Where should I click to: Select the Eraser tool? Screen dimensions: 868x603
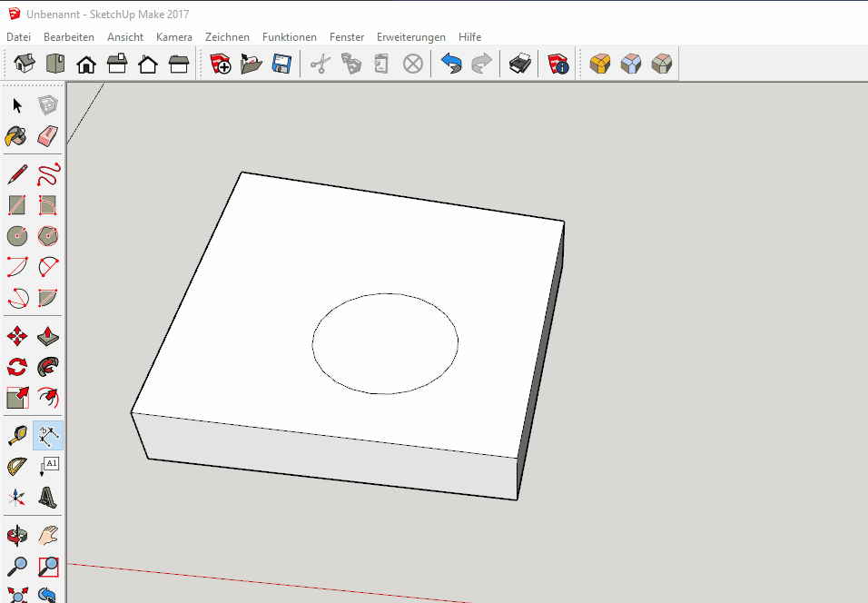pos(48,136)
